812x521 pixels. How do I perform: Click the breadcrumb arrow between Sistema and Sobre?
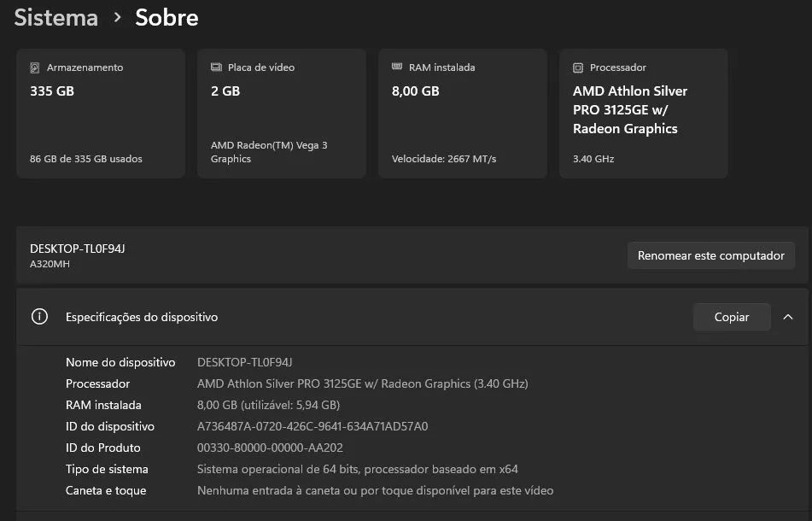(x=118, y=18)
